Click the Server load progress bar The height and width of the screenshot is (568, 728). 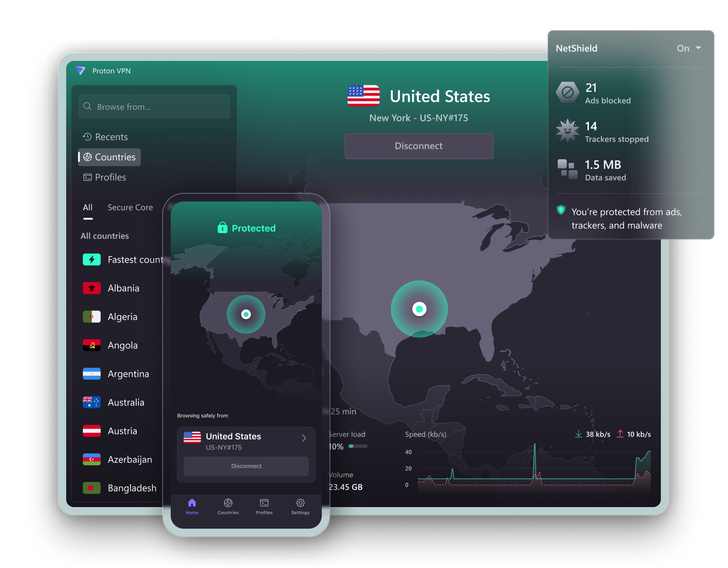(358, 446)
